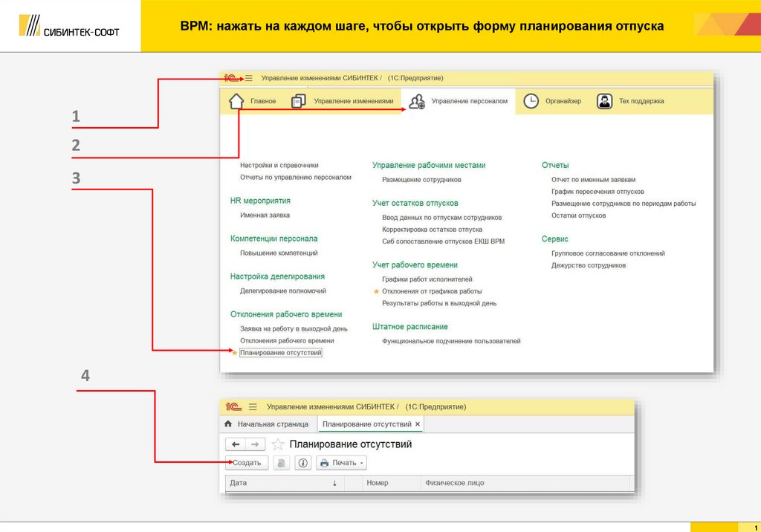The width and height of the screenshot is (761, 532).
Task: Add Планирование отсутствий to favorites via star
Action: pyautogui.click(x=278, y=444)
